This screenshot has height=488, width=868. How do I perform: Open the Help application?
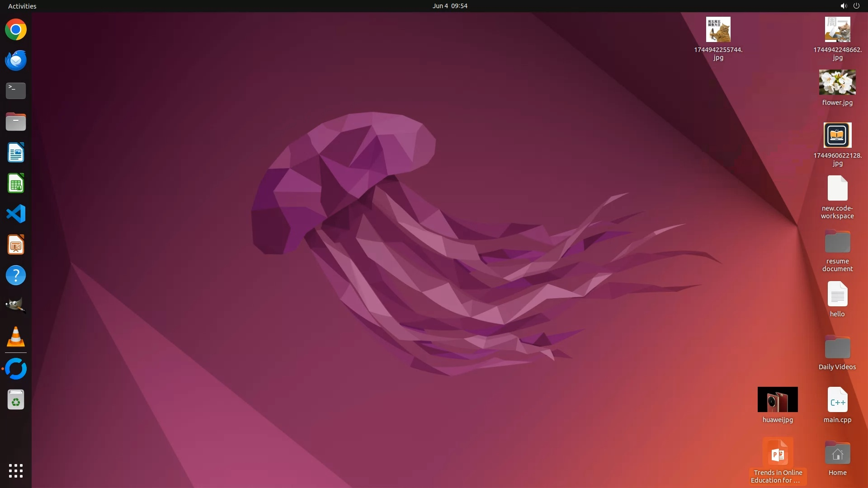(16, 275)
